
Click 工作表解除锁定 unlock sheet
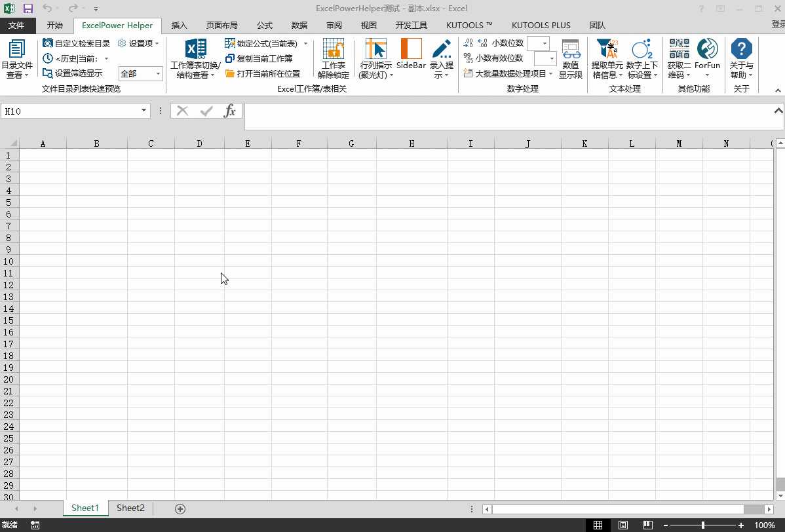(334, 59)
